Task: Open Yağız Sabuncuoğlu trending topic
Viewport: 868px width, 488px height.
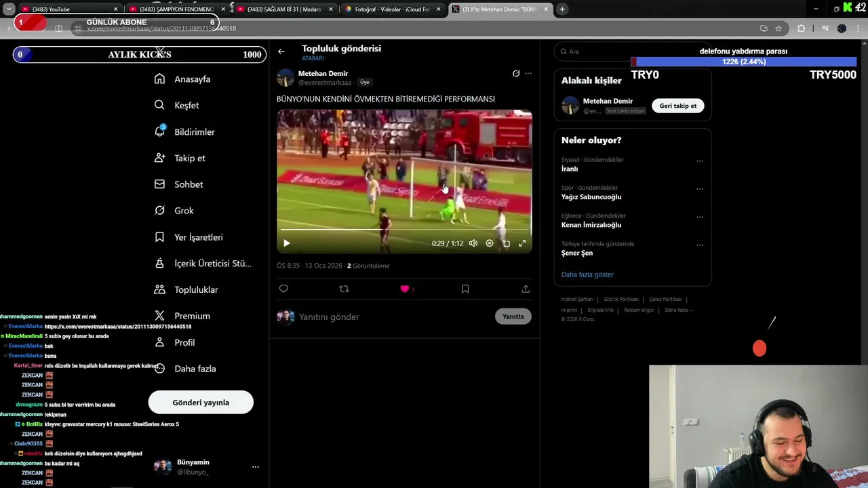Action: pyautogui.click(x=591, y=197)
